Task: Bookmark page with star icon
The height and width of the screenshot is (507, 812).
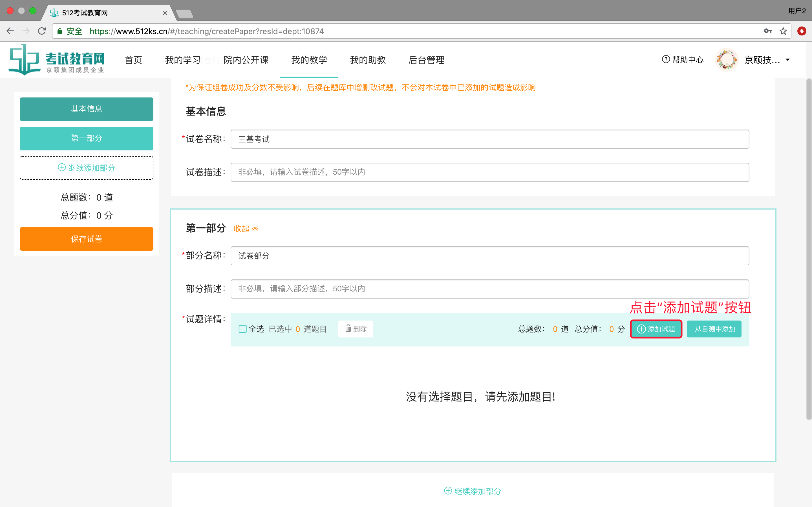Action: (x=783, y=31)
